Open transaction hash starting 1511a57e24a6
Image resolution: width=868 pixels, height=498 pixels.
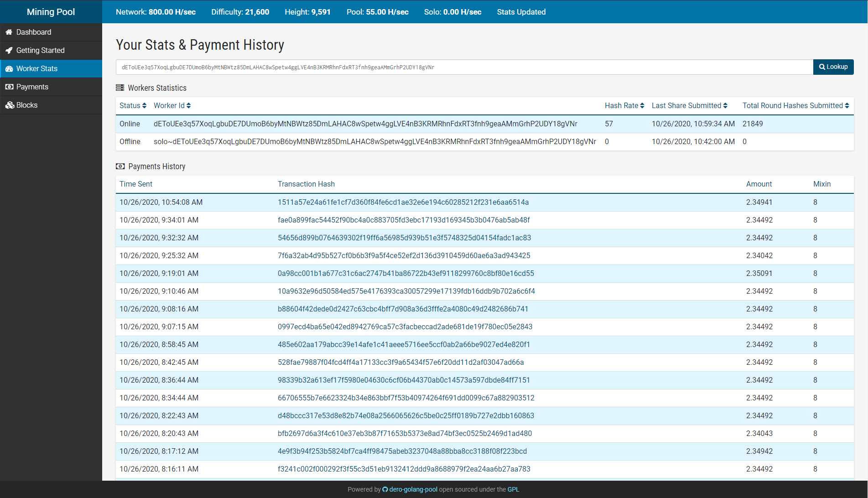[x=403, y=202]
